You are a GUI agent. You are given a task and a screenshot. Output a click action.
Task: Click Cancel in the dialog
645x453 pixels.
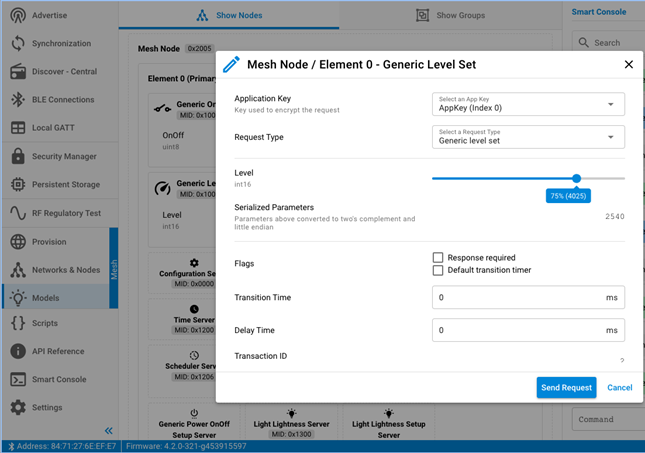620,388
